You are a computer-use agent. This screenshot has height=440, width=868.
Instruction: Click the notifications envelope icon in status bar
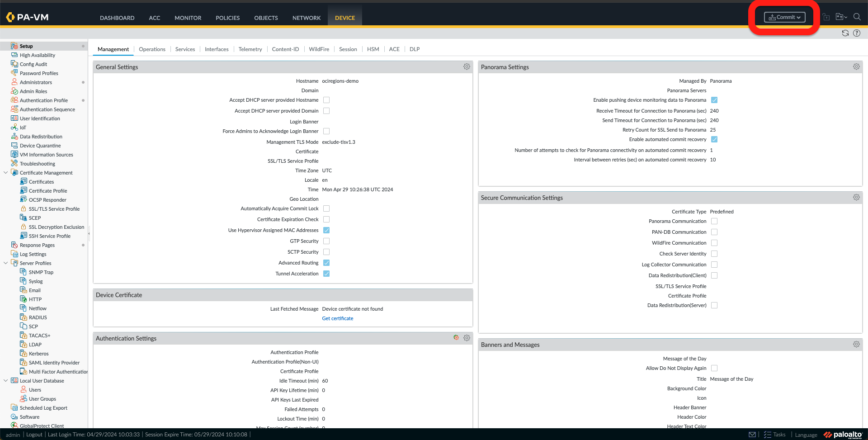752,434
